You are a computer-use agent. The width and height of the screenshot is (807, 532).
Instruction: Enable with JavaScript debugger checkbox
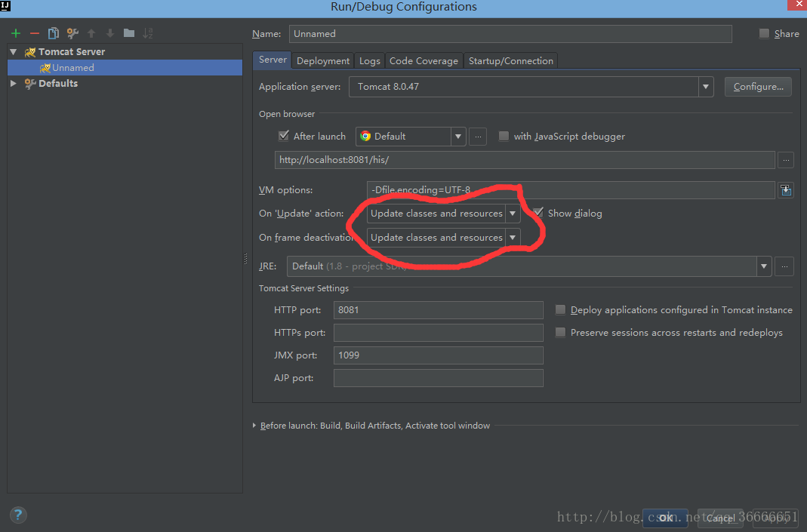504,136
